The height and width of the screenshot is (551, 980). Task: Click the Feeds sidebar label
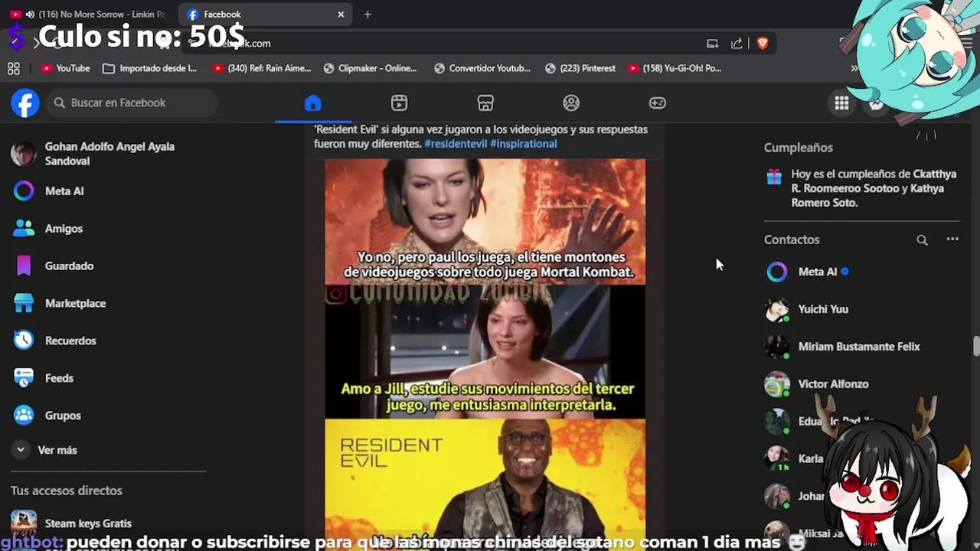(59, 378)
